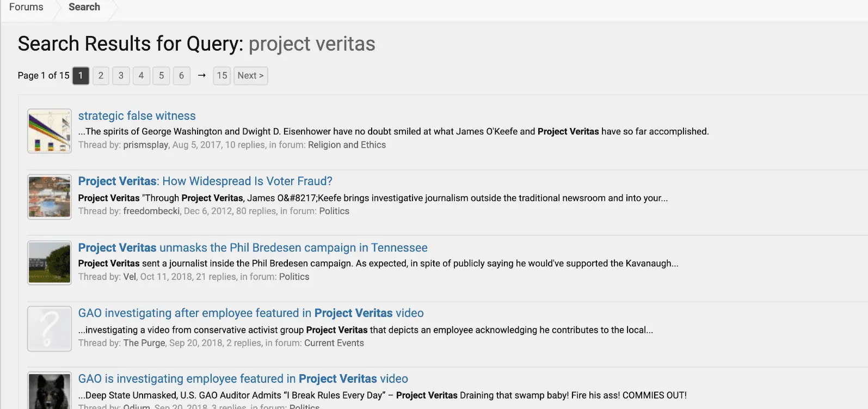
Task: Click Next page button
Action: (x=250, y=76)
